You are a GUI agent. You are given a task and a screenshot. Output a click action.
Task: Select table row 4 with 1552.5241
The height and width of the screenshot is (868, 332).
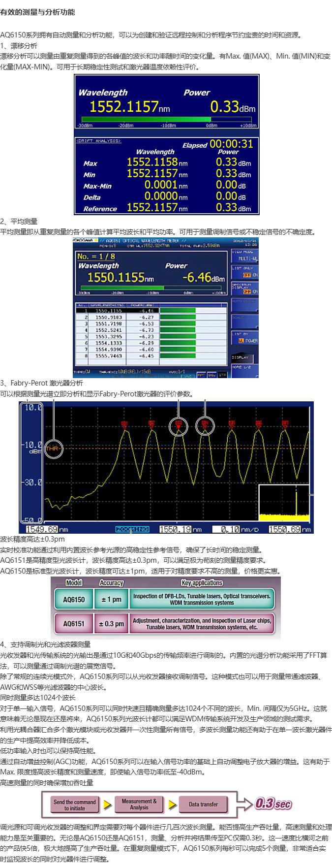(x=151, y=330)
